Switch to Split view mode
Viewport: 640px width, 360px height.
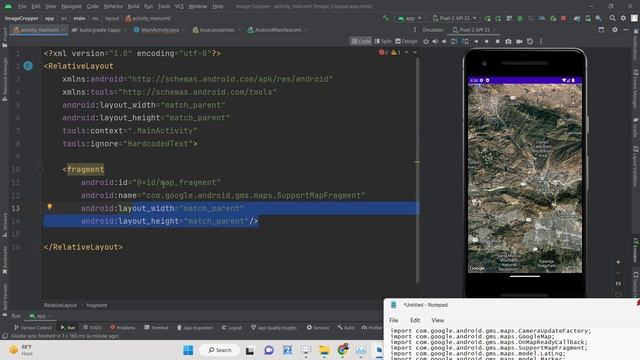point(383,41)
